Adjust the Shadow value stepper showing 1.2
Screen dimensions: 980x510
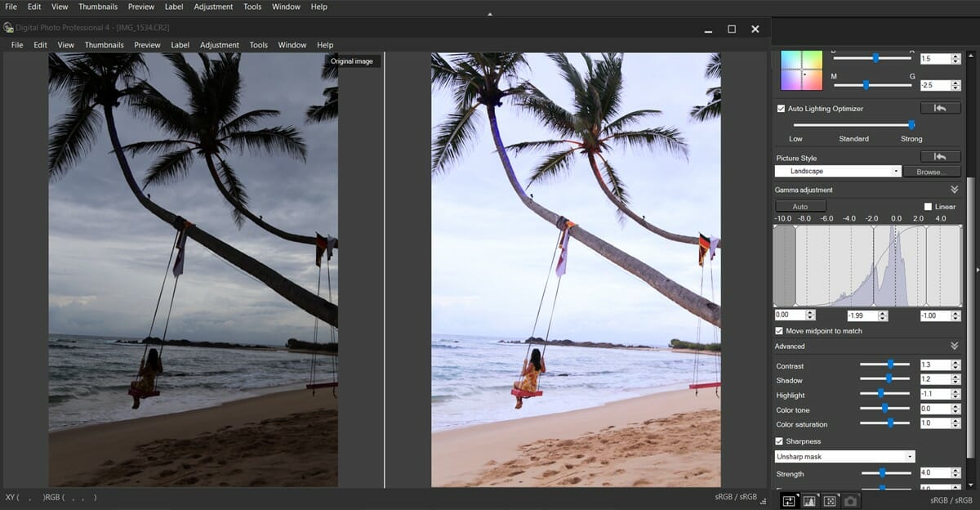click(x=956, y=380)
